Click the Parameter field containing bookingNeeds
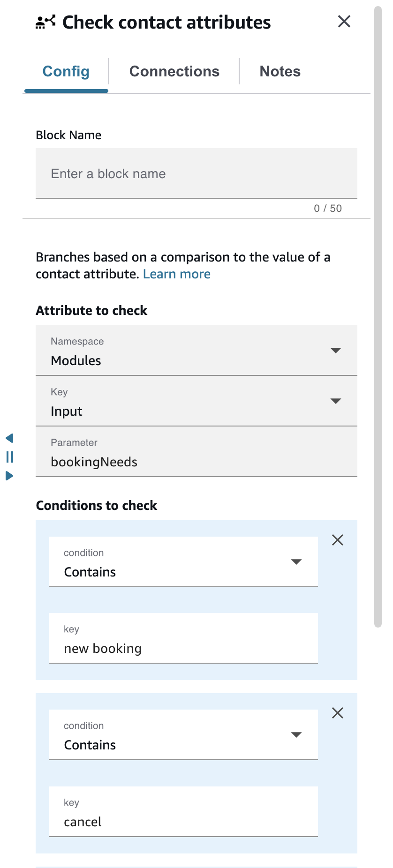This screenshot has width=393, height=868. pos(196,452)
